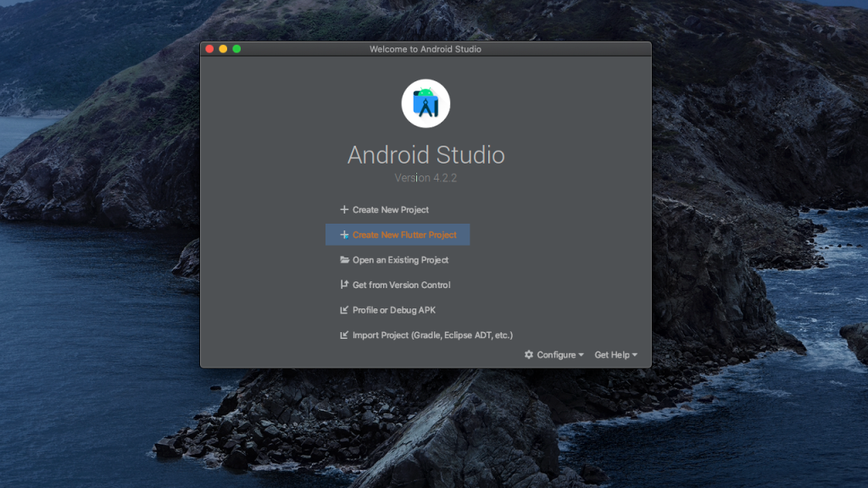Click the plus icon beside Create New Project
The height and width of the screenshot is (488, 868).
[344, 210]
